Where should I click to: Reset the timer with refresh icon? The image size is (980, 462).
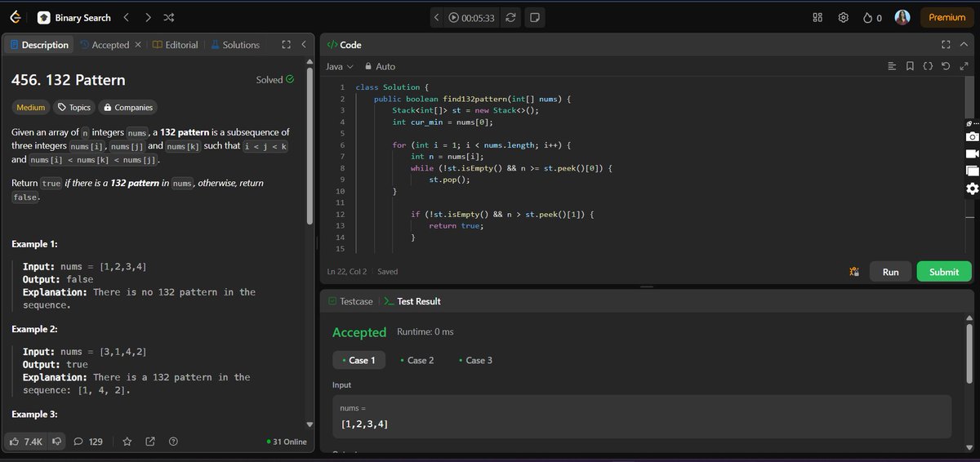coord(511,17)
